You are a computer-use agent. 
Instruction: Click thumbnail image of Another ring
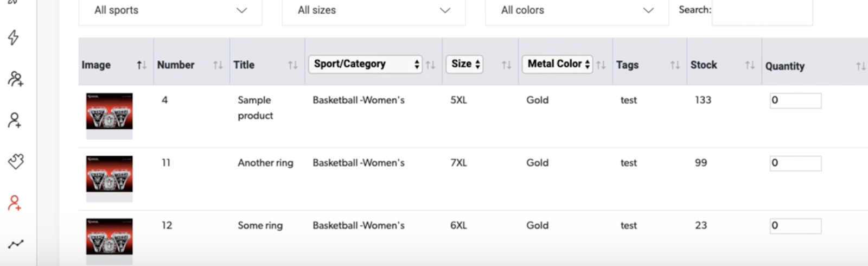pyautogui.click(x=109, y=174)
